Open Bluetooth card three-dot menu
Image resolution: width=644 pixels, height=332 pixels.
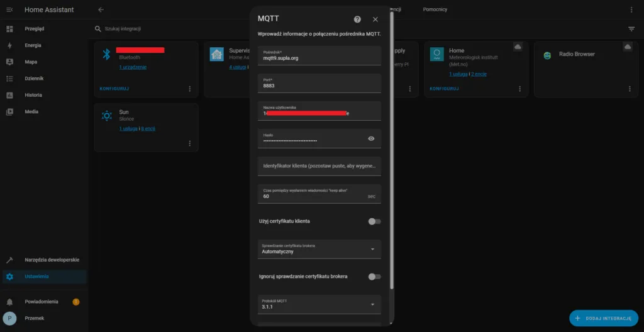(190, 89)
